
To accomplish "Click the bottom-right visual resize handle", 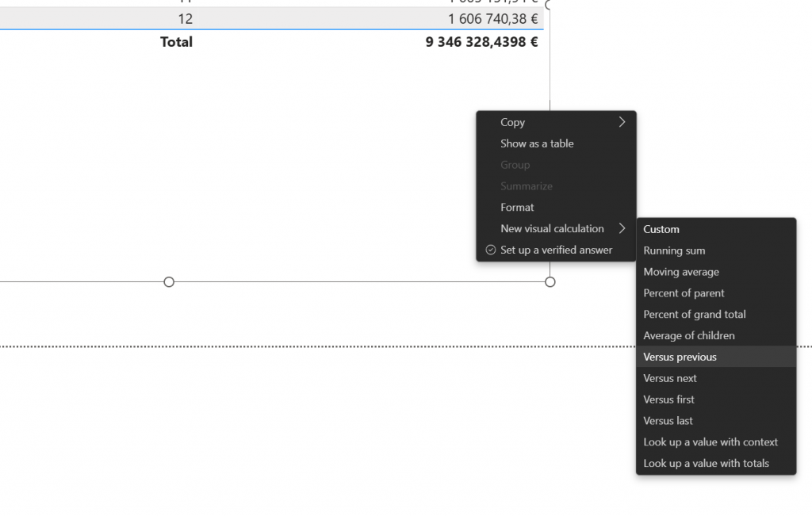I will (550, 282).
